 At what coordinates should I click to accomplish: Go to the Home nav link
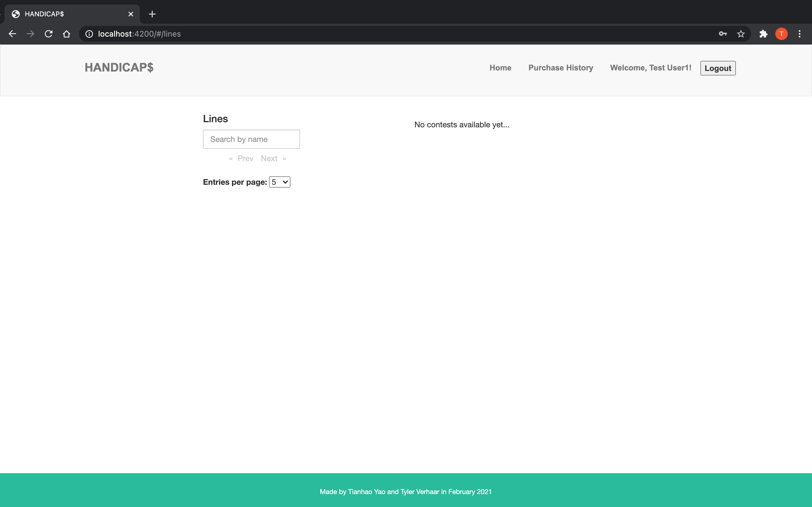click(500, 68)
